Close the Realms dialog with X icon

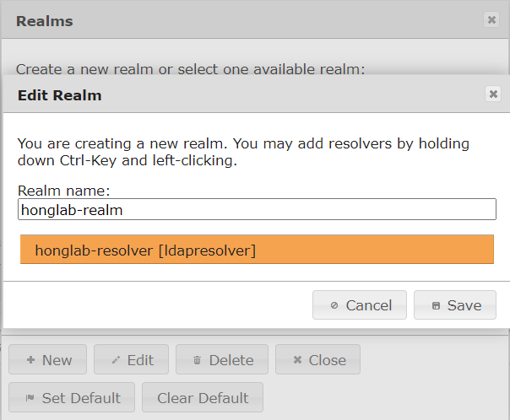pyautogui.click(x=491, y=19)
